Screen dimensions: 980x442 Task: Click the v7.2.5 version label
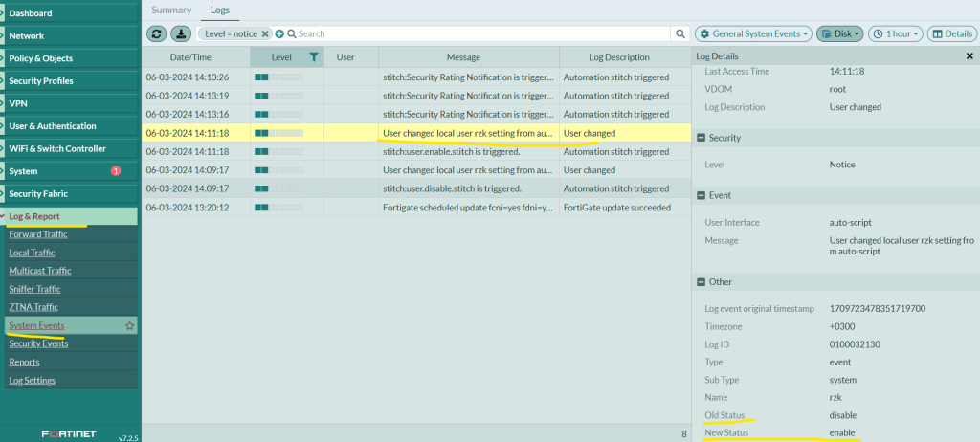tap(127, 437)
